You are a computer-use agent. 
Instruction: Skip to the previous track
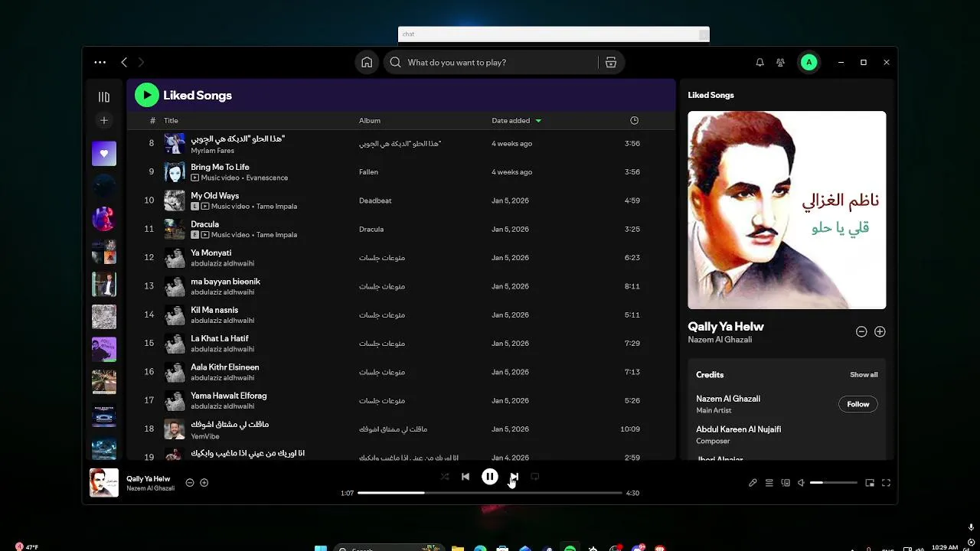coord(465,477)
